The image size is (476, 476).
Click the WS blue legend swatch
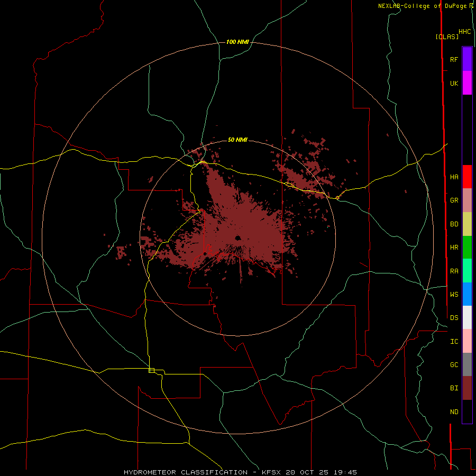click(x=467, y=294)
